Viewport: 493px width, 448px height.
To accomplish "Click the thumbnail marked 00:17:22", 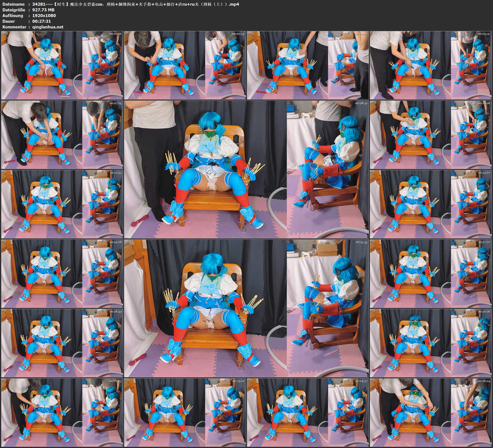I will click(430, 273).
